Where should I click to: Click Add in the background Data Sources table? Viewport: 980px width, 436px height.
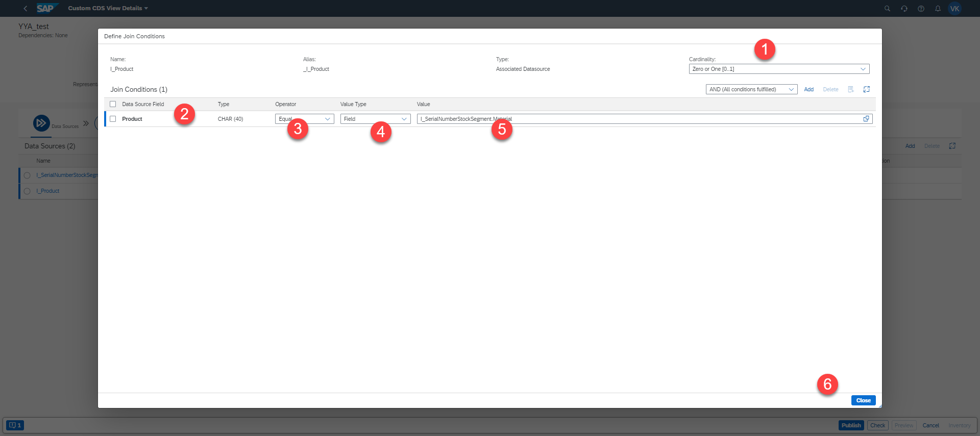tap(910, 146)
